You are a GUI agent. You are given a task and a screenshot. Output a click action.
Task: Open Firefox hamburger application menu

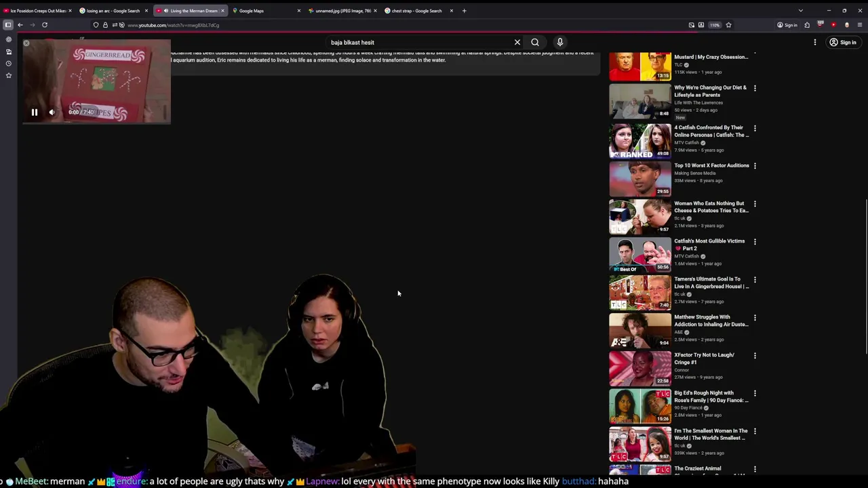tap(860, 25)
